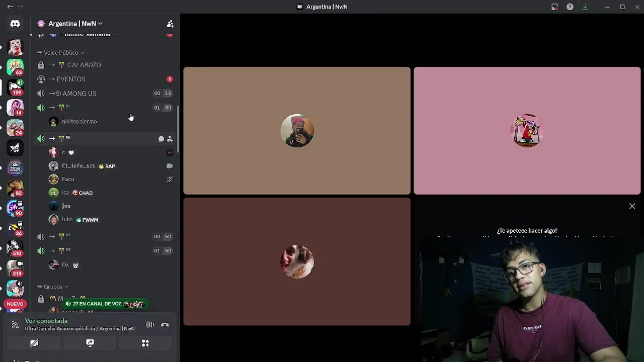Open the Virtual Esports server icon
The height and width of the screenshot is (362, 644).
tap(15, 168)
